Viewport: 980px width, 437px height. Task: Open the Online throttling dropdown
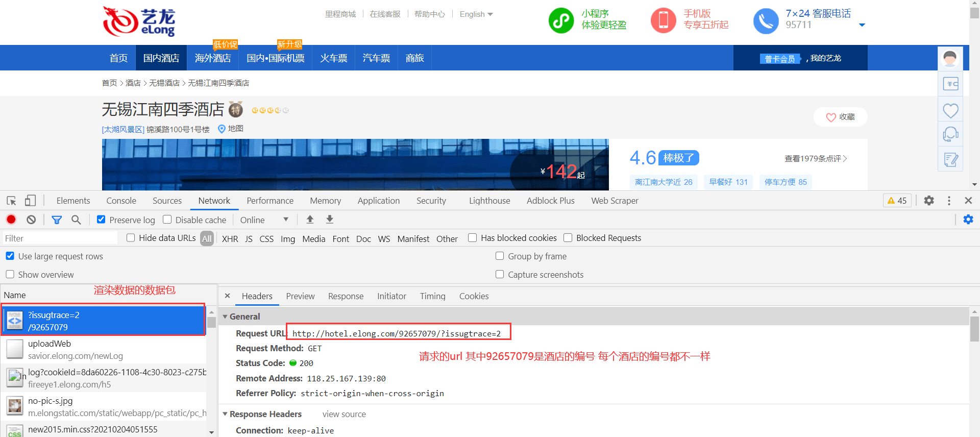coord(264,220)
